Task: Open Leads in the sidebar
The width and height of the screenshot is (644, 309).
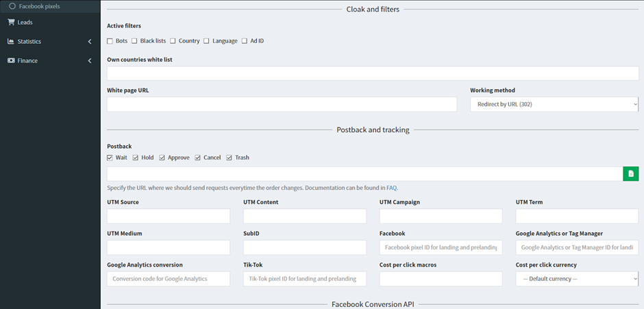Action: (x=25, y=22)
